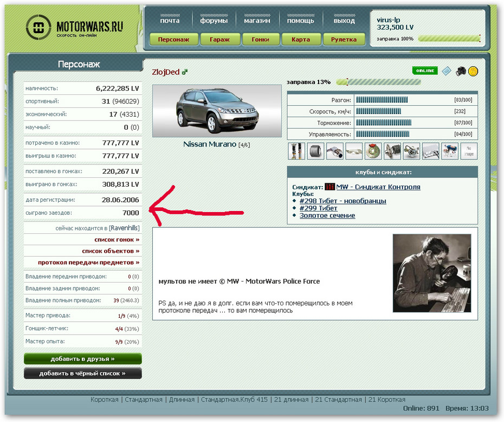Click the gold coin icon
This screenshot has width=504, height=422.
click(x=473, y=71)
